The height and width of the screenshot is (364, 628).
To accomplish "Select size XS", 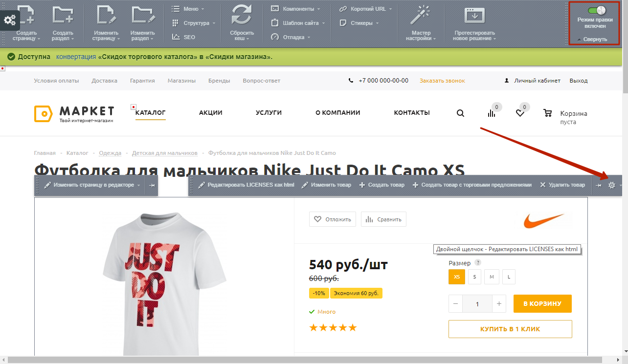I will pos(457,277).
